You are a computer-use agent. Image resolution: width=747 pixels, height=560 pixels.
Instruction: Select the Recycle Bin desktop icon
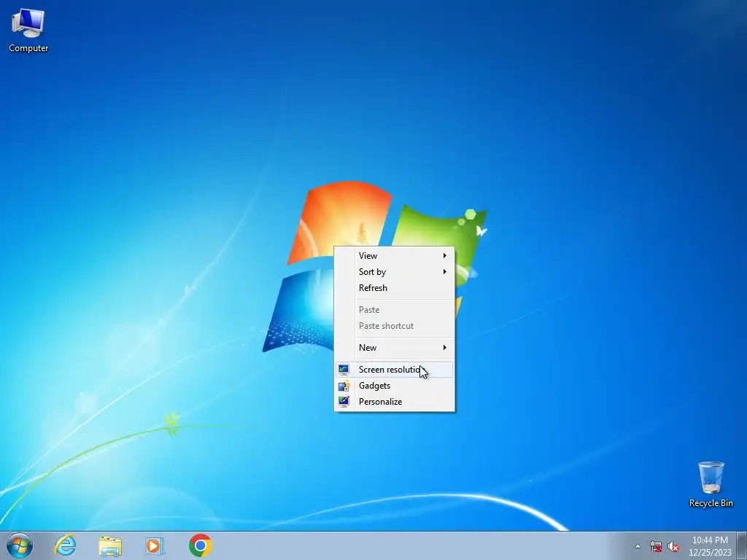pos(711,484)
